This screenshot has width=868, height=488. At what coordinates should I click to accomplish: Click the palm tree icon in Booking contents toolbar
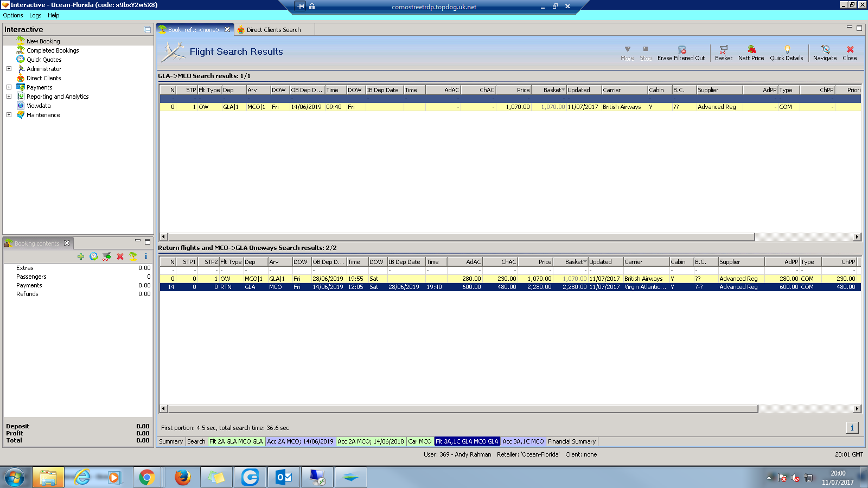coord(133,256)
